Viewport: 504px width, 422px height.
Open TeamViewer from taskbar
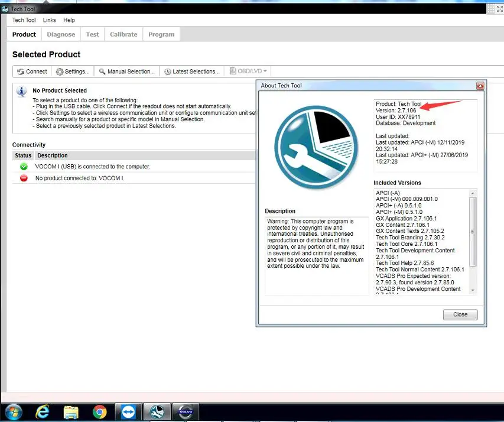128,412
